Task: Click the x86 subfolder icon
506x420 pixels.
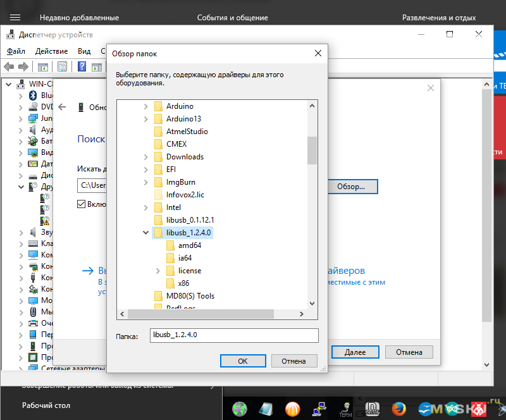Action: tap(170, 283)
